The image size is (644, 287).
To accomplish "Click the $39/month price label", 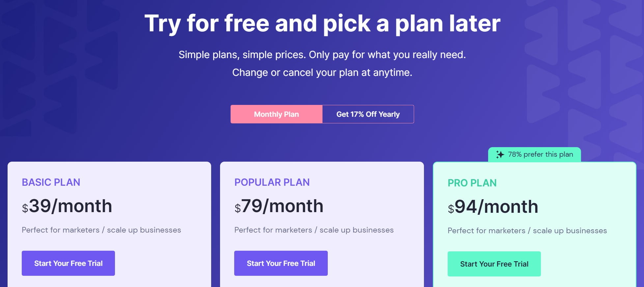I will tap(67, 206).
